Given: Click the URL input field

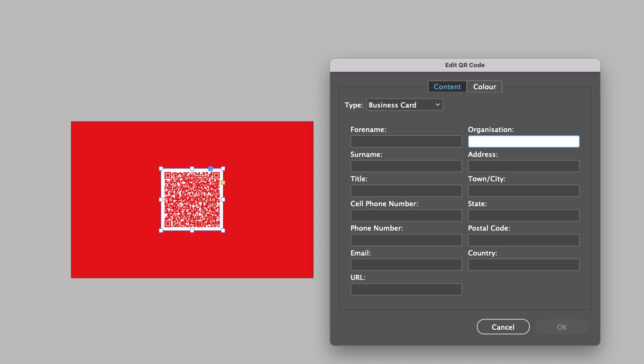Looking at the screenshot, I should (406, 289).
